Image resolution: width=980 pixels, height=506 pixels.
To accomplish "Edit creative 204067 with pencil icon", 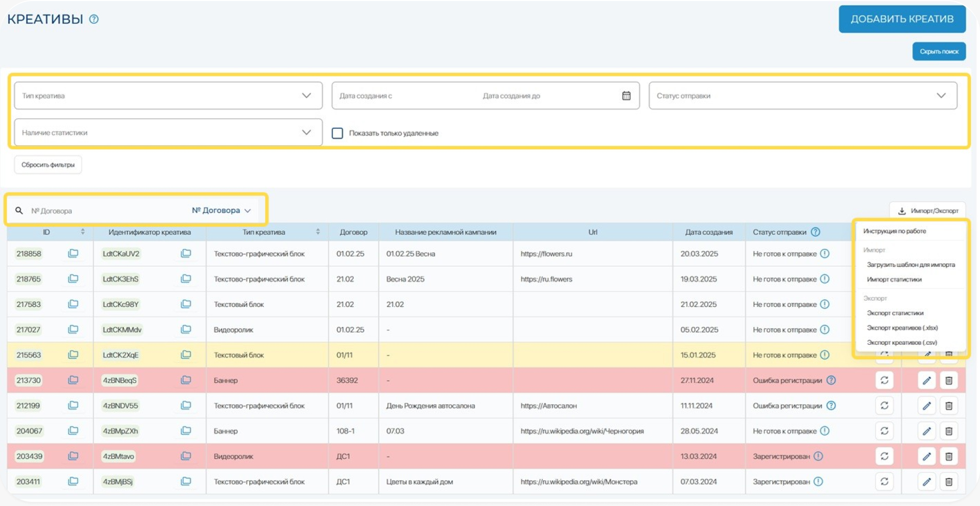I will 927,431.
